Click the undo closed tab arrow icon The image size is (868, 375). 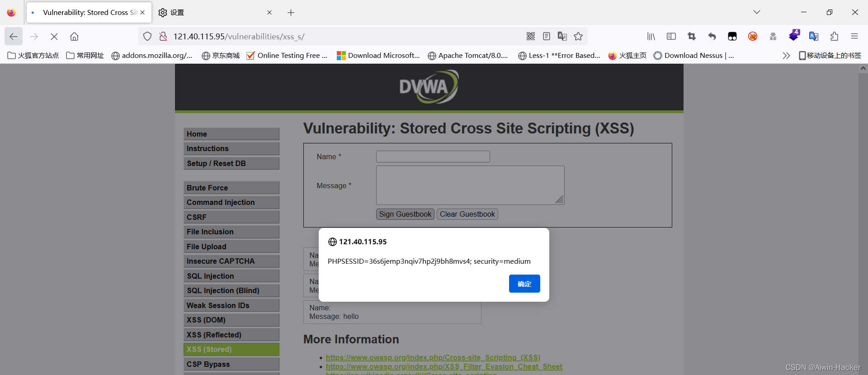coord(712,36)
